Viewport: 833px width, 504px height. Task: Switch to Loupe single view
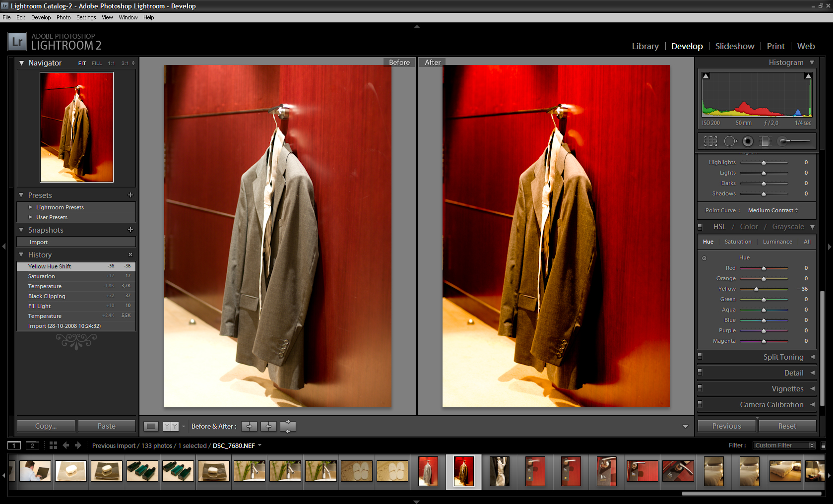coord(151,426)
